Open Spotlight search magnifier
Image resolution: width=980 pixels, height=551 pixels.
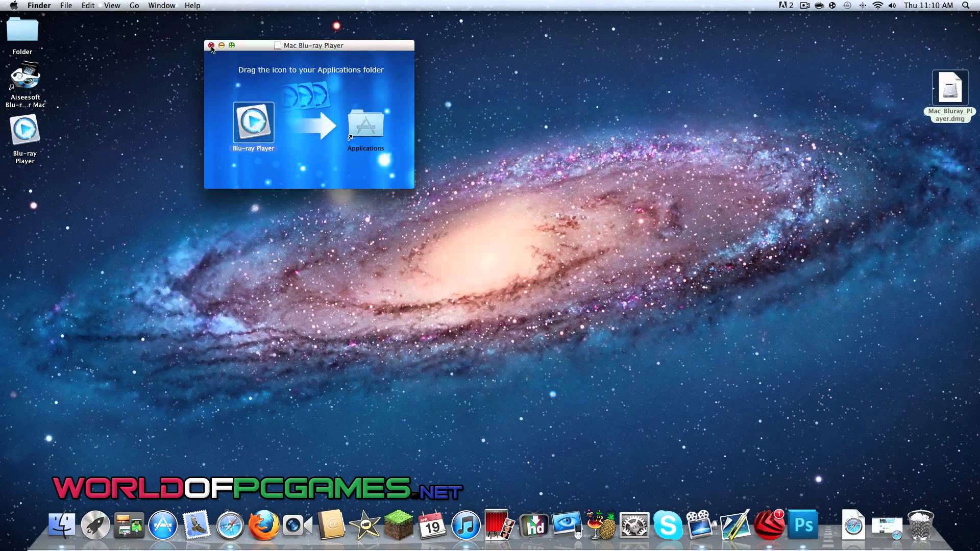(966, 6)
